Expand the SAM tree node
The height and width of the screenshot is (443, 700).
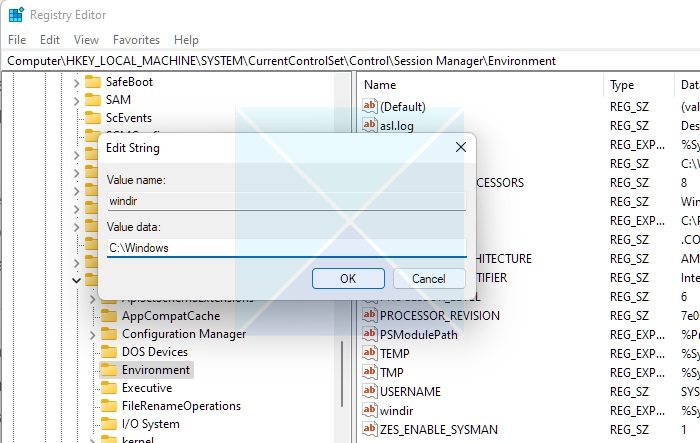[x=76, y=99]
